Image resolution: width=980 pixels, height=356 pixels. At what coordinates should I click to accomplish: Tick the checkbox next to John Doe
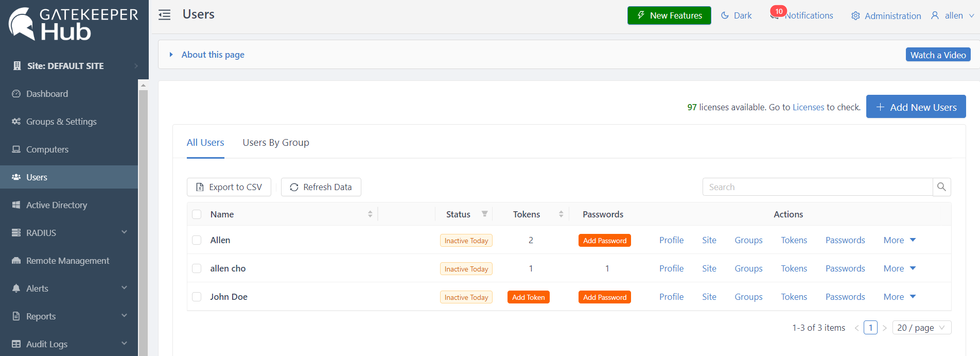[197, 297]
